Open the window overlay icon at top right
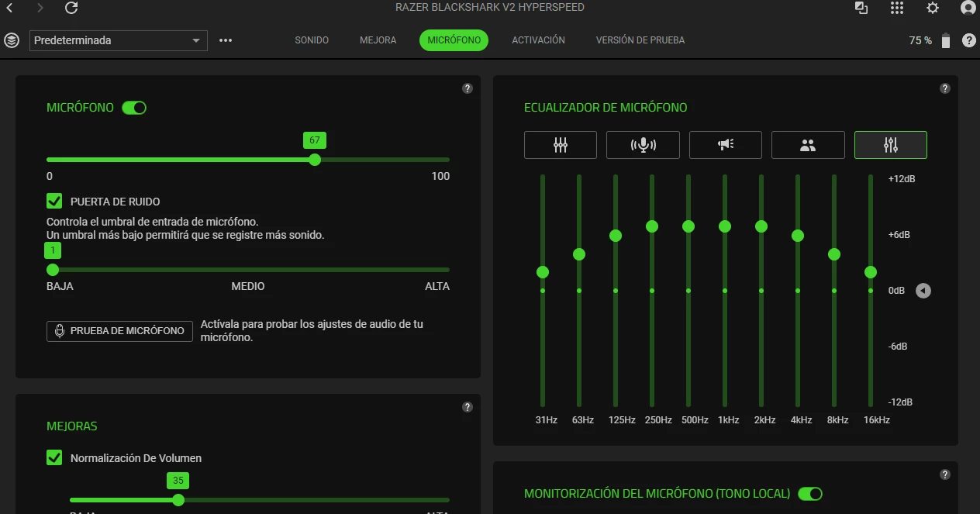Screen dimensions: 980x514 coord(861,8)
